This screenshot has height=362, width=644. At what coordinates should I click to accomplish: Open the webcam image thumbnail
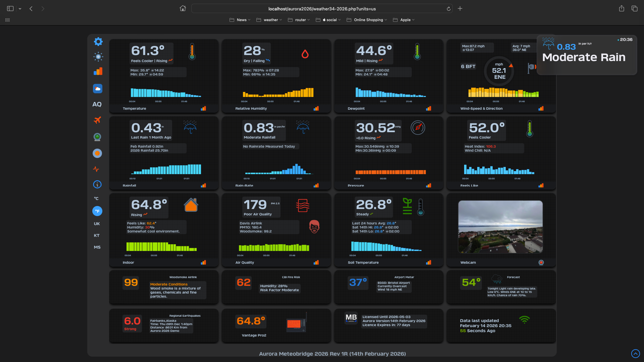point(500,227)
